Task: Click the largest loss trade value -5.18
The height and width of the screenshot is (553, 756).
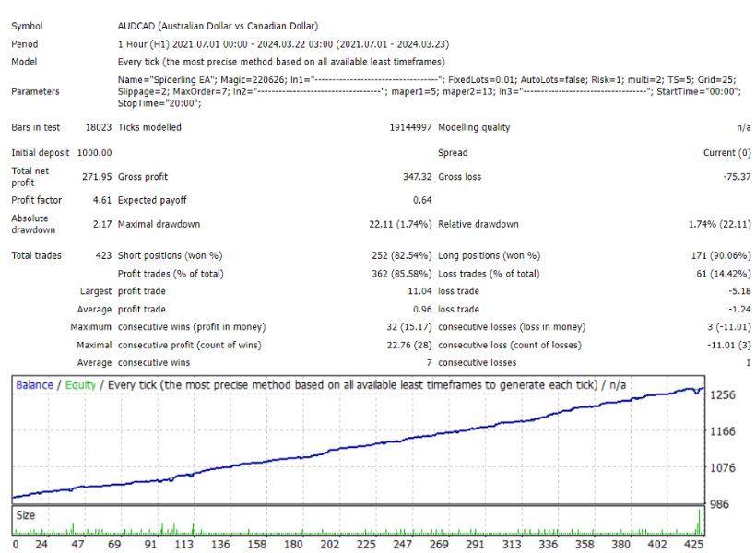Action: (739, 291)
